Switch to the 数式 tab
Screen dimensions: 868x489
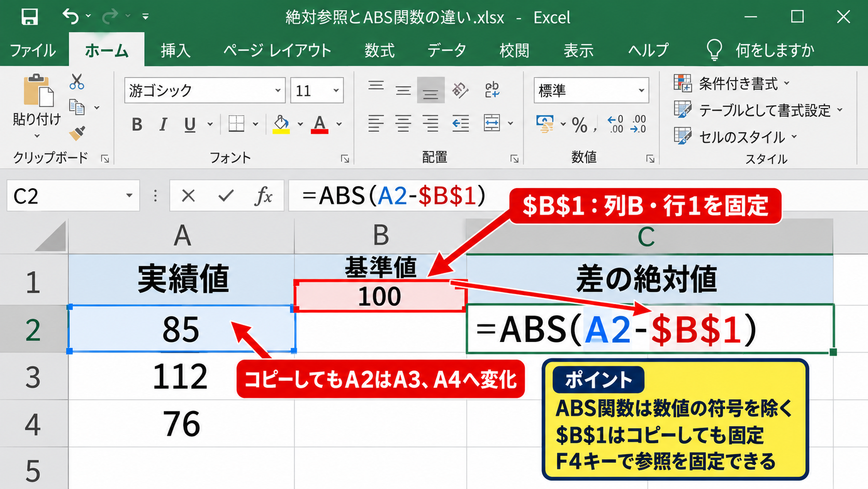point(379,50)
